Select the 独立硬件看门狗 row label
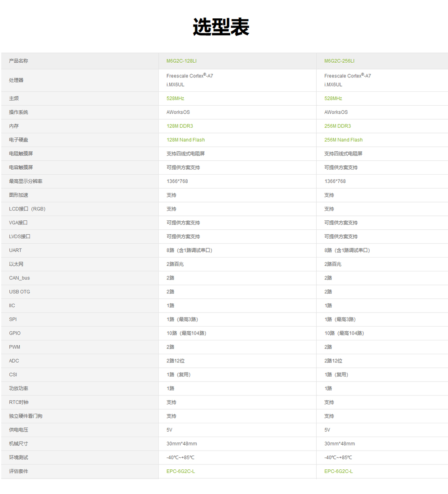This screenshot has width=448, height=494. click(26, 416)
